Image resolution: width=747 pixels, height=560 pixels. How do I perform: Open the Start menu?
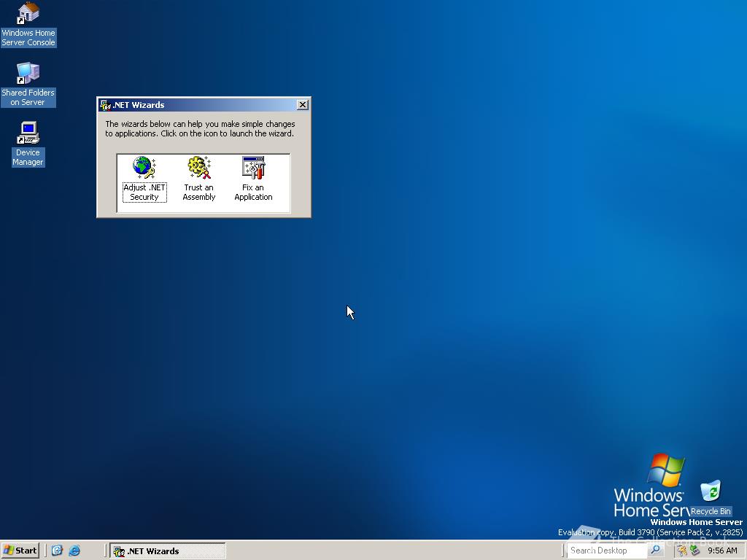coord(20,551)
